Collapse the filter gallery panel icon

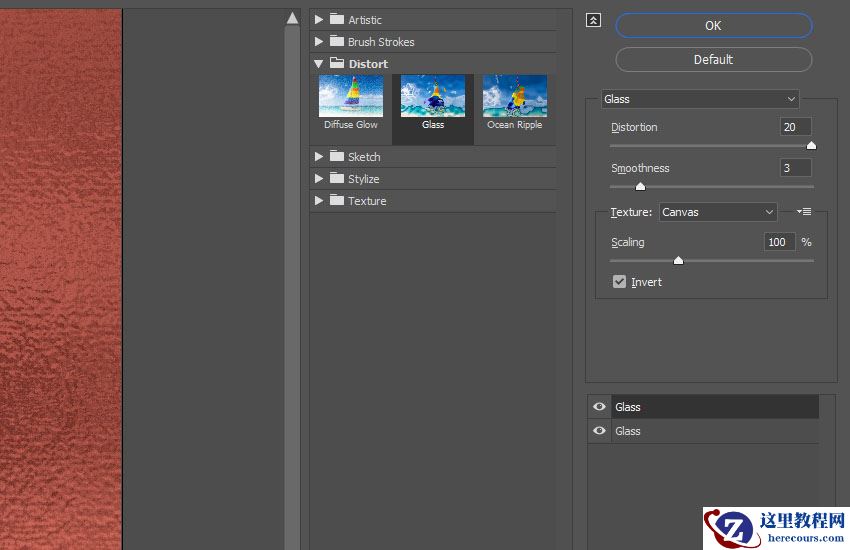(x=593, y=20)
